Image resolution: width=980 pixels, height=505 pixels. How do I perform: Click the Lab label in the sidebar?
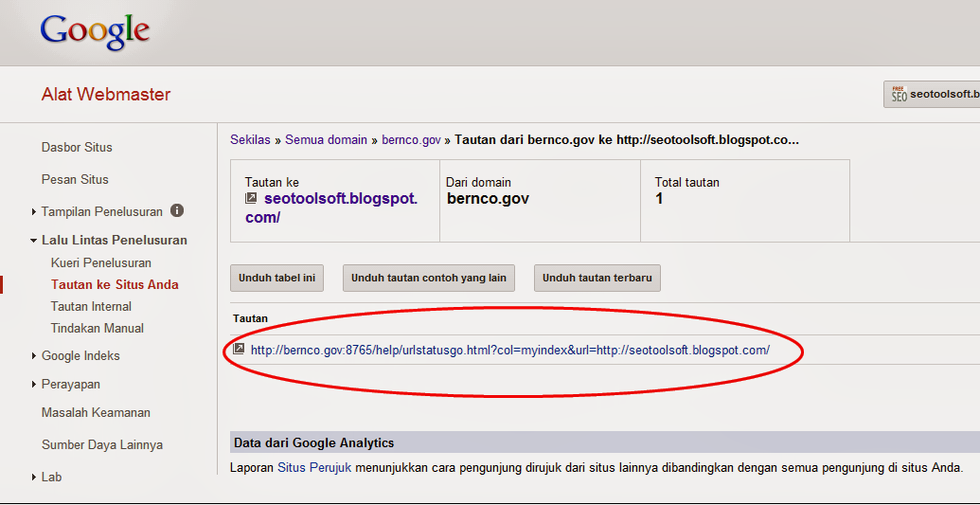coord(51,478)
